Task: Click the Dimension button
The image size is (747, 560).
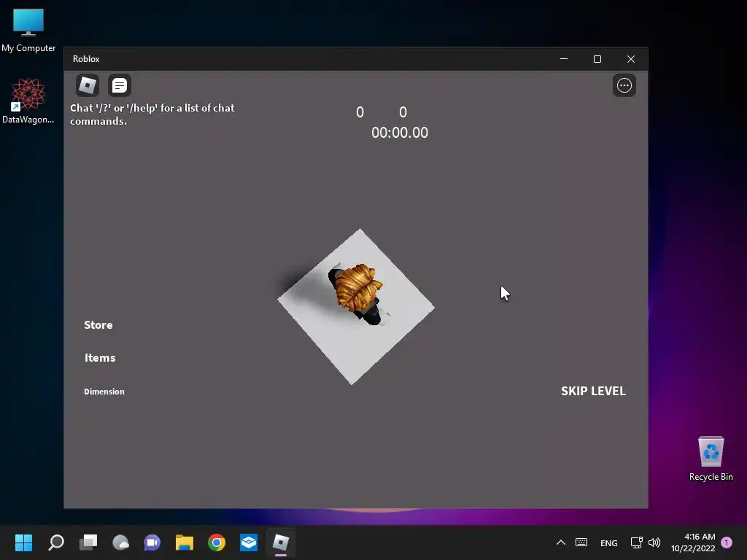Action: pos(104,392)
